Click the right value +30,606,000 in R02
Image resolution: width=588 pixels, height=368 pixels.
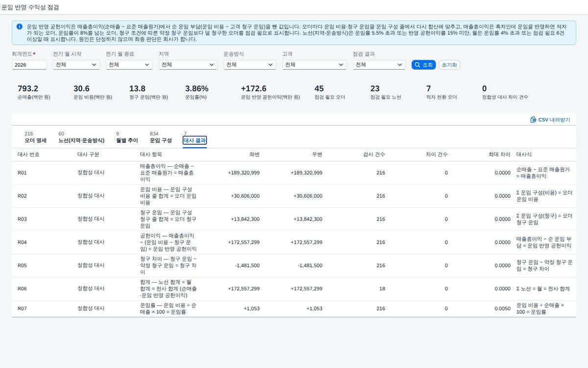click(308, 196)
